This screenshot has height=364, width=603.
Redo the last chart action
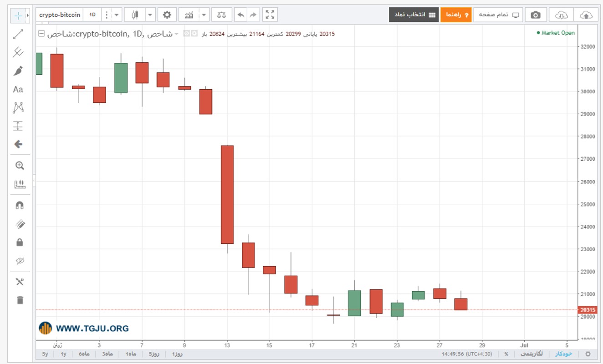254,15
